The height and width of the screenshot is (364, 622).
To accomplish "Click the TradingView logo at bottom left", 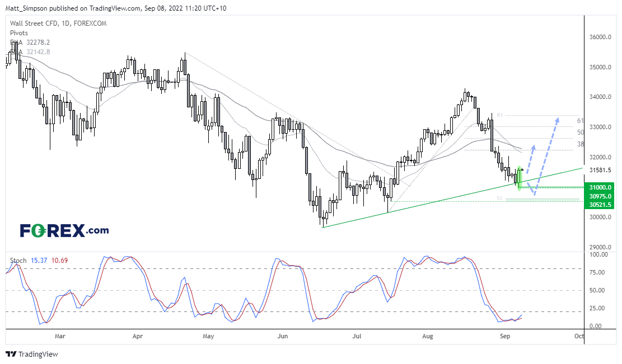I will (31, 354).
